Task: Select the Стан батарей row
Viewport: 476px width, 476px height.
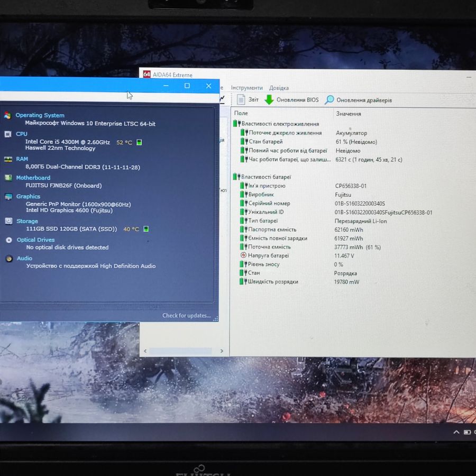Action: pyautogui.click(x=308, y=141)
